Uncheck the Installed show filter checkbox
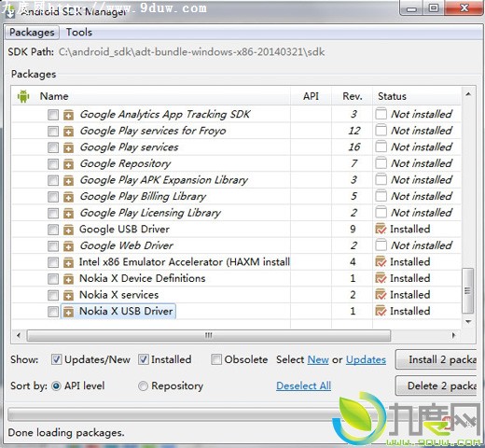485x448 pixels. [144, 359]
